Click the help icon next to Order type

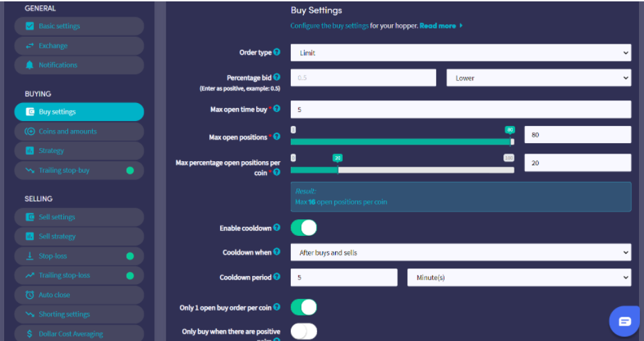[x=277, y=52]
